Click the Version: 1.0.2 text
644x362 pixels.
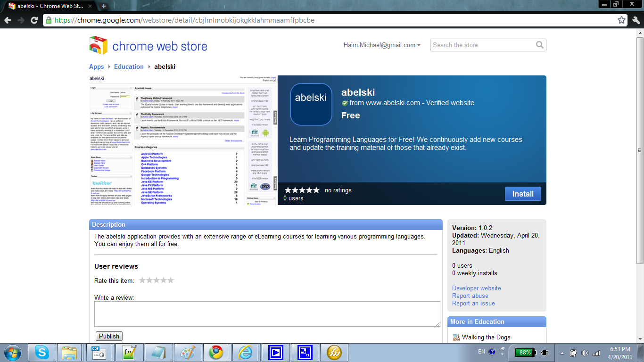tap(472, 228)
